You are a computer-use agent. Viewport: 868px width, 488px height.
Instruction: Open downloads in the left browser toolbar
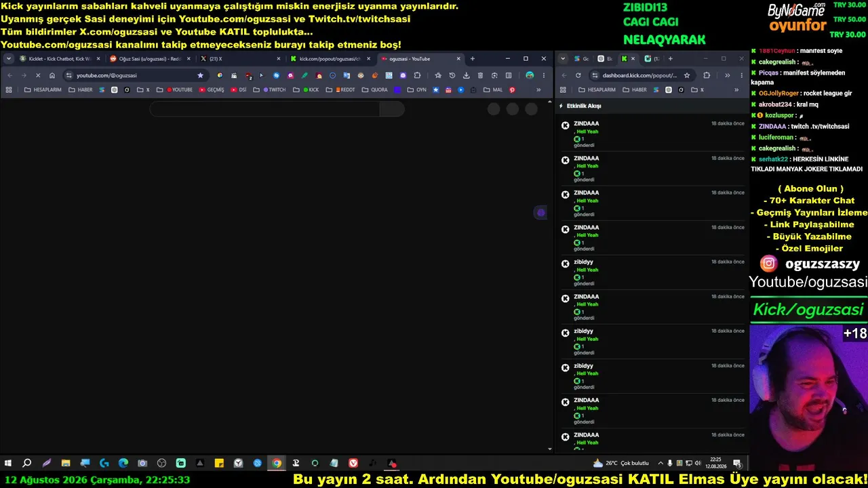[x=466, y=75]
